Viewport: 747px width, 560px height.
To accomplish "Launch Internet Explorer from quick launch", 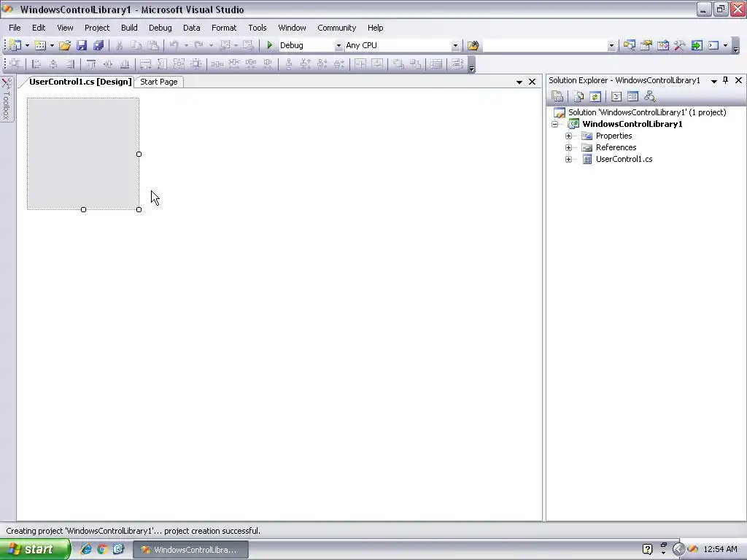I will point(86,549).
